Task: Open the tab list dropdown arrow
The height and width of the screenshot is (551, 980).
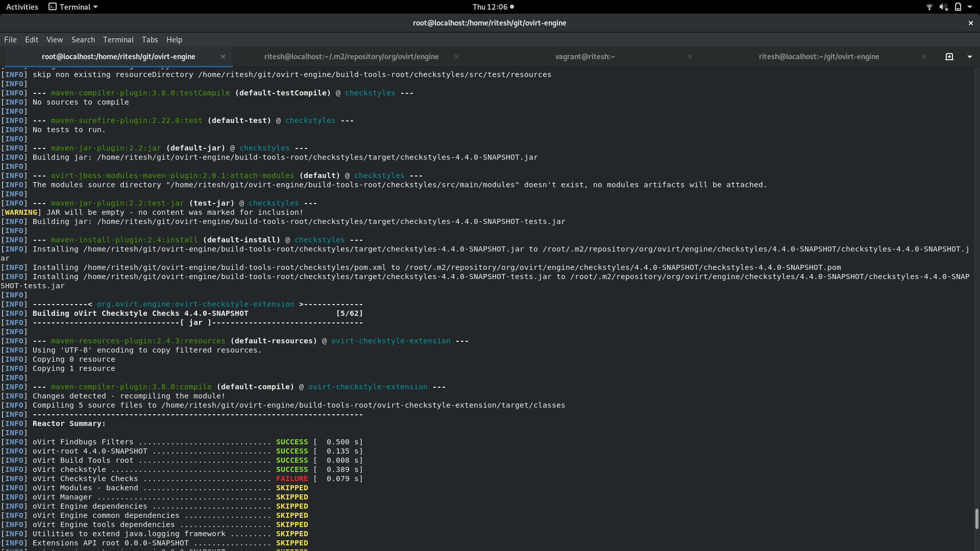Action: point(970,57)
